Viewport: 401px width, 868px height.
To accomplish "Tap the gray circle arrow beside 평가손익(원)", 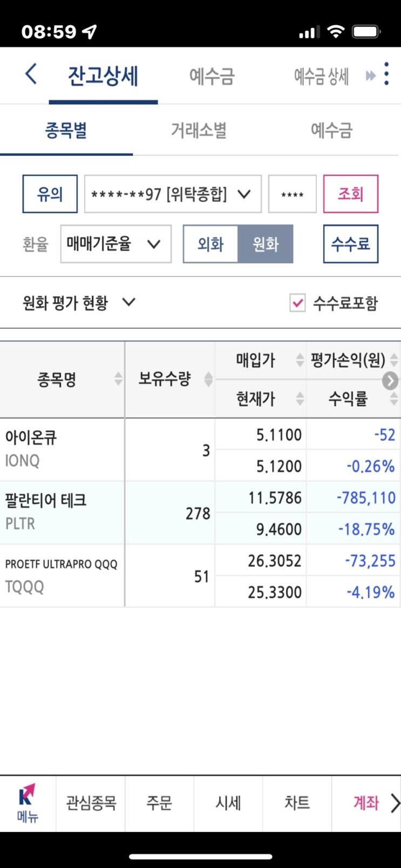I will (390, 380).
